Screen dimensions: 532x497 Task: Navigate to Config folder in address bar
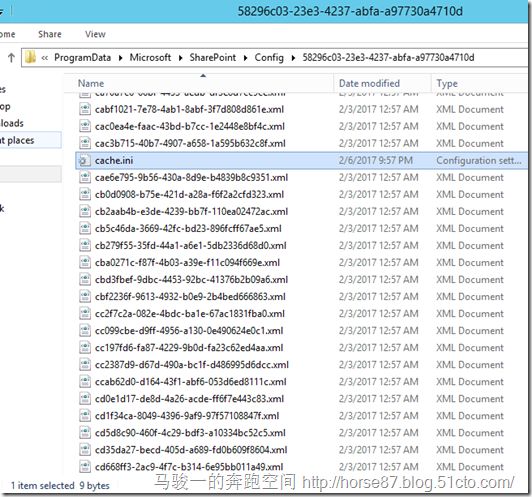click(x=269, y=58)
